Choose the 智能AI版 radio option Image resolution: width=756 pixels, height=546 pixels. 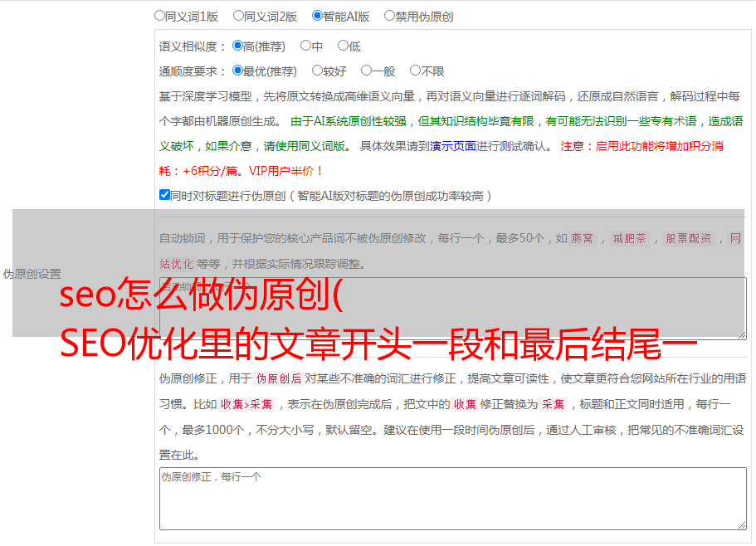click(317, 16)
